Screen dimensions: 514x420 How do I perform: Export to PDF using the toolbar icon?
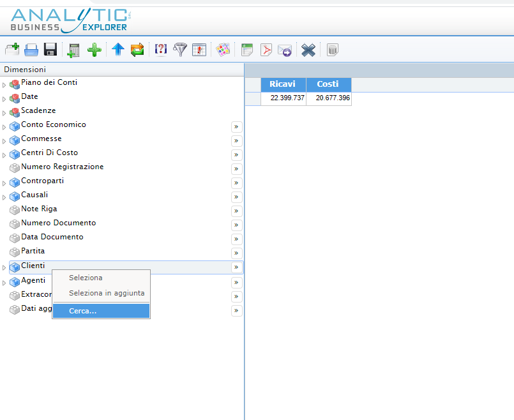click(266, 50)
